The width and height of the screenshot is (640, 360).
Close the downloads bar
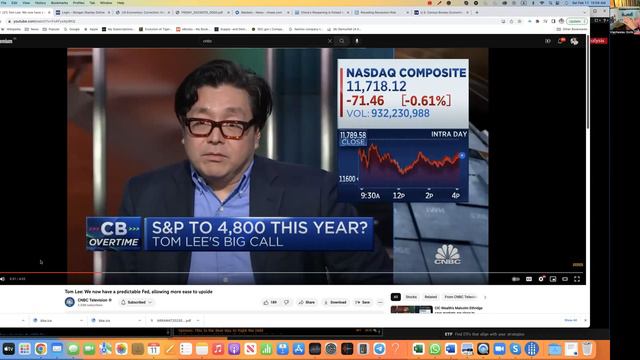pyautogui.click(x=585, y=320)
